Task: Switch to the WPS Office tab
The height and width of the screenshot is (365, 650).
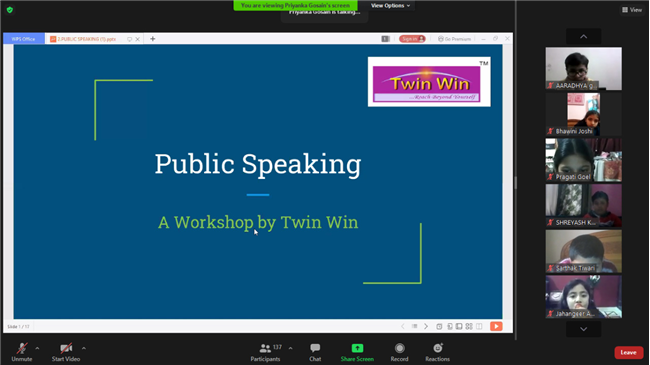Action: coord(24,39)
